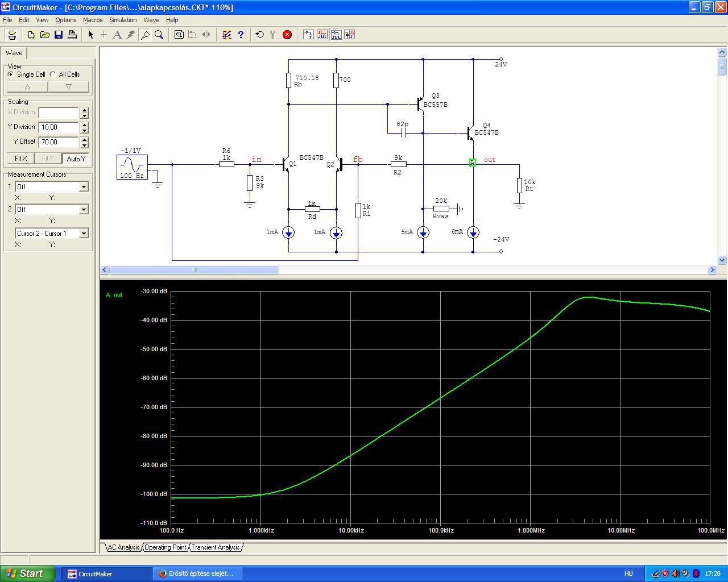This screenshot has height=582, width=728.
Task: Increase the X Division value
Action: click(84, 110)
